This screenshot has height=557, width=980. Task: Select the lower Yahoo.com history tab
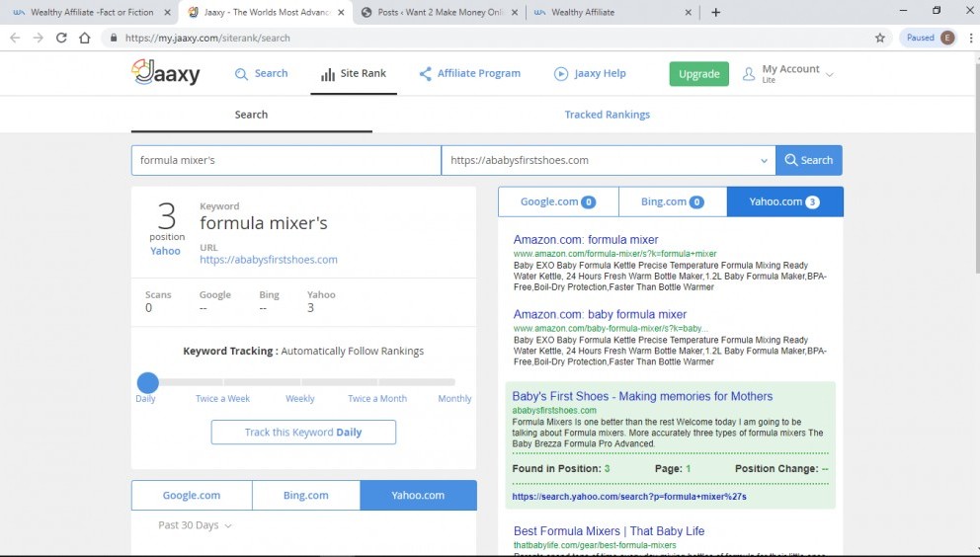pos(418,495)
